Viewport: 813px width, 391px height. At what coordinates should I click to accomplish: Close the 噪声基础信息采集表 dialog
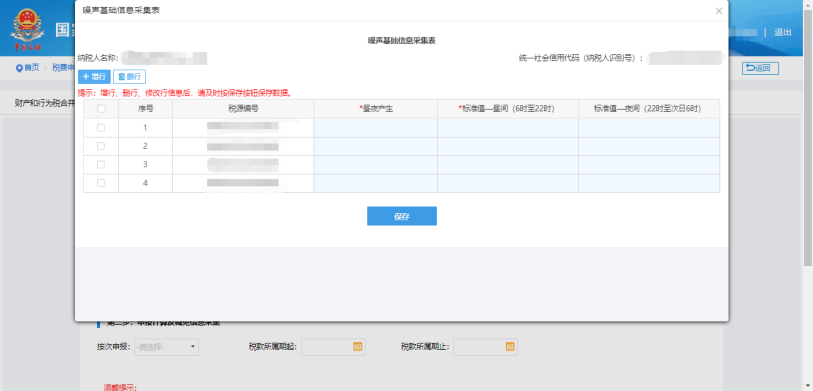719,11
